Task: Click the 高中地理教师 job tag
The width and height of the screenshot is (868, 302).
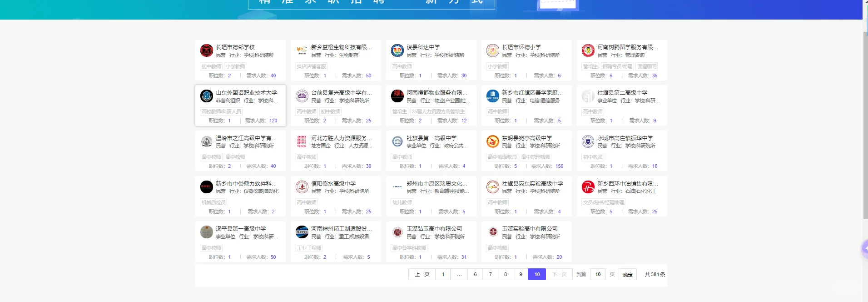Action: pyautogui.click(x=536, y=157)
